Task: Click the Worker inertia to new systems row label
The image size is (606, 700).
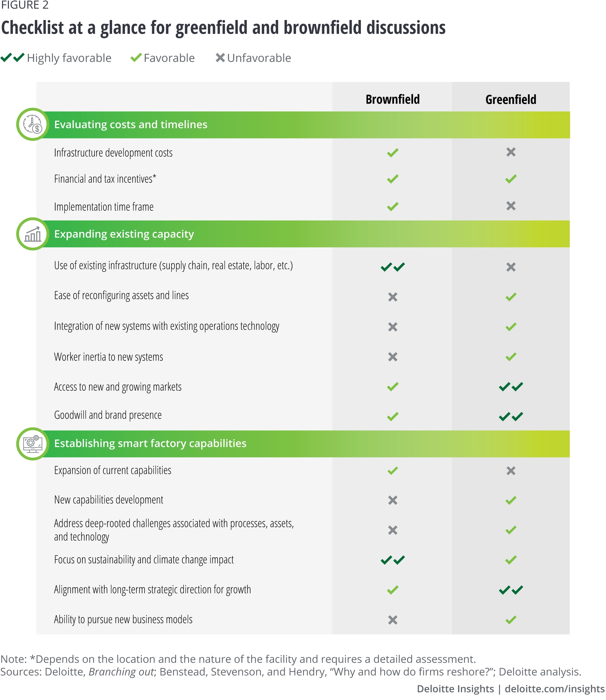Action: point(108,357)
